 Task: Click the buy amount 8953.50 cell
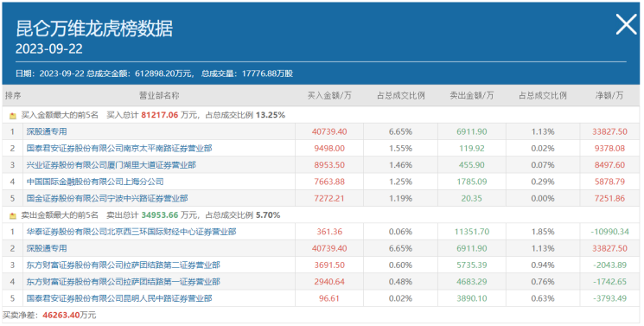[x=329, y=165]
